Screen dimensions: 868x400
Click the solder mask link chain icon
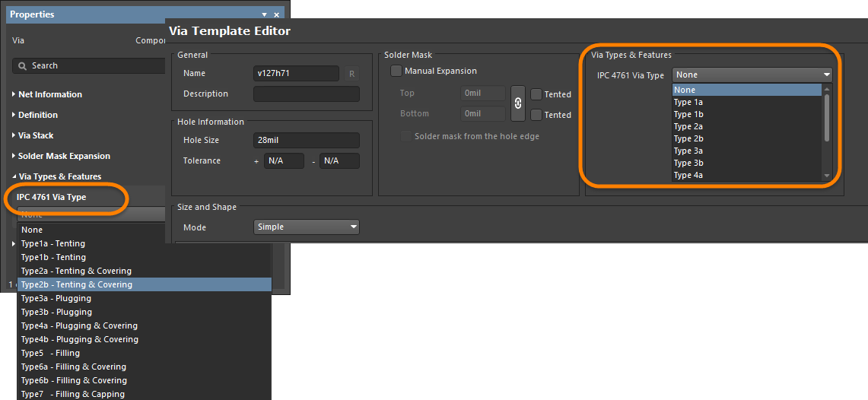[518, 103]
